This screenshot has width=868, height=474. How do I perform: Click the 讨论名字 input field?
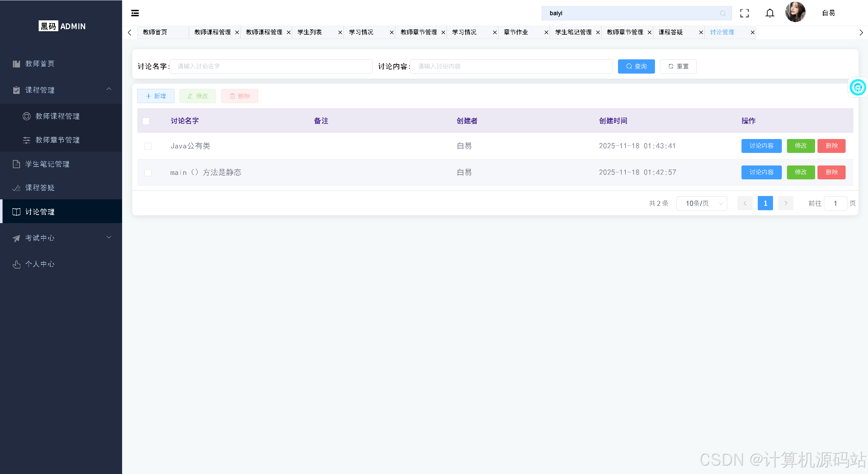[x=271, y=66]
